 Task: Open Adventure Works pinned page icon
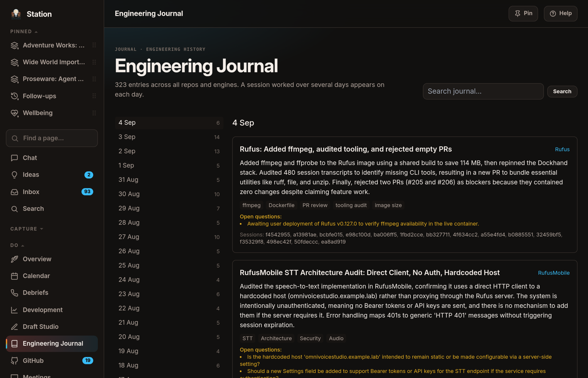click(14, 45)
